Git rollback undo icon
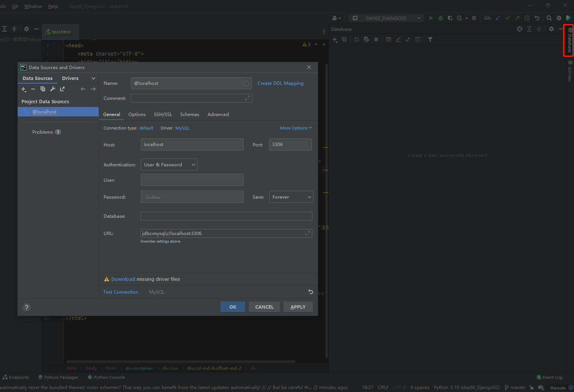Screen dimensions: 574x392 [x=537, y=18]
